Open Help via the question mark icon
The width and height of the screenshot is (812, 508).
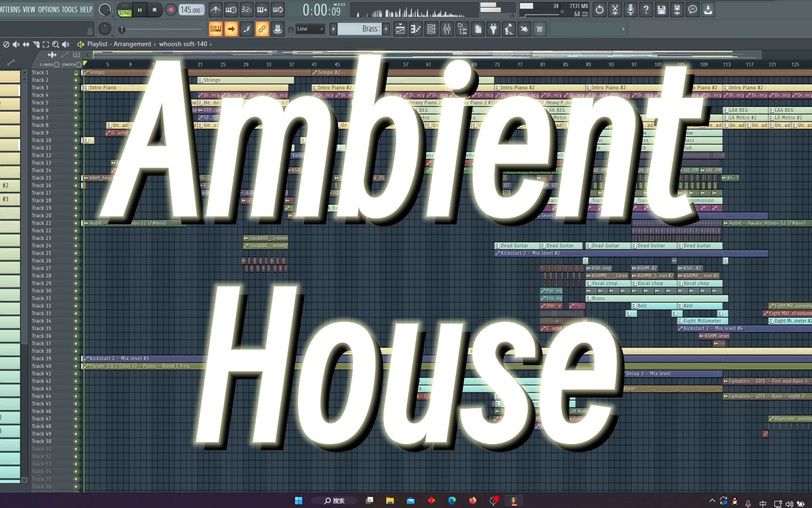click(646, 9)
